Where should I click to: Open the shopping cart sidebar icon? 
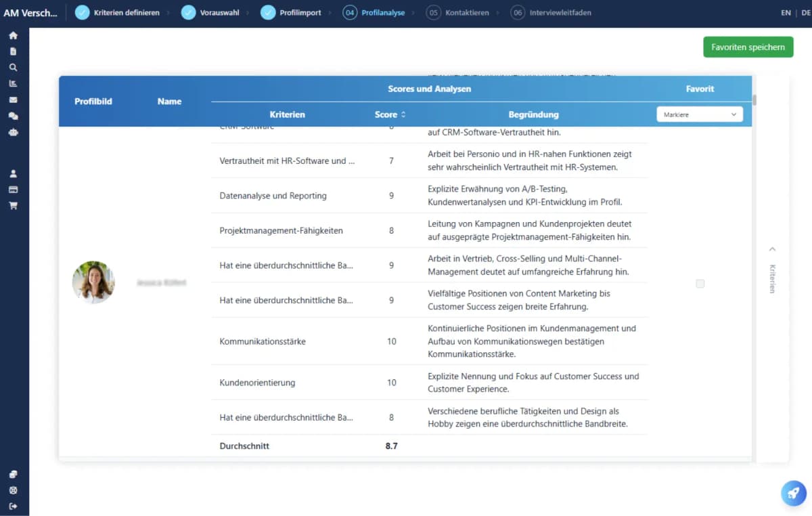13,206
